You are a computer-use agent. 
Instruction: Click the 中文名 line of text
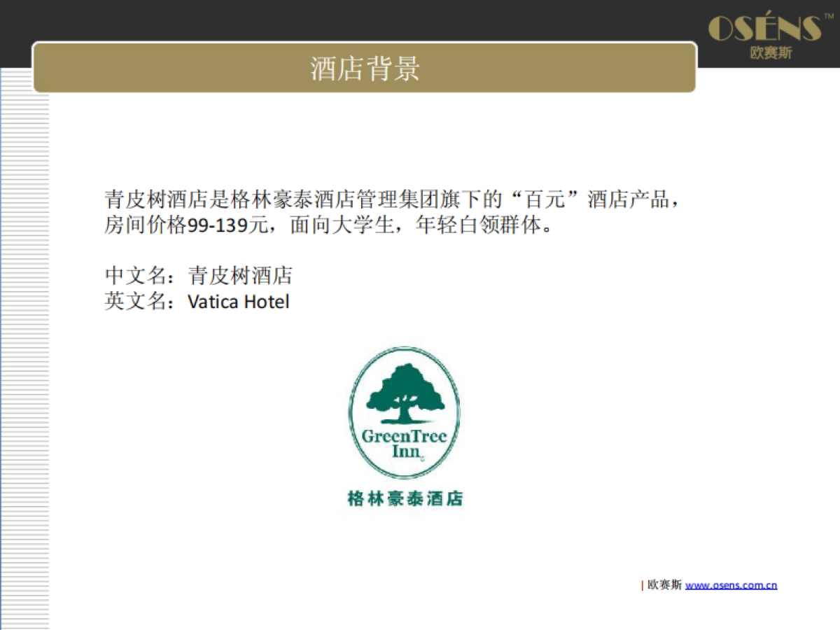click(199, 276)
